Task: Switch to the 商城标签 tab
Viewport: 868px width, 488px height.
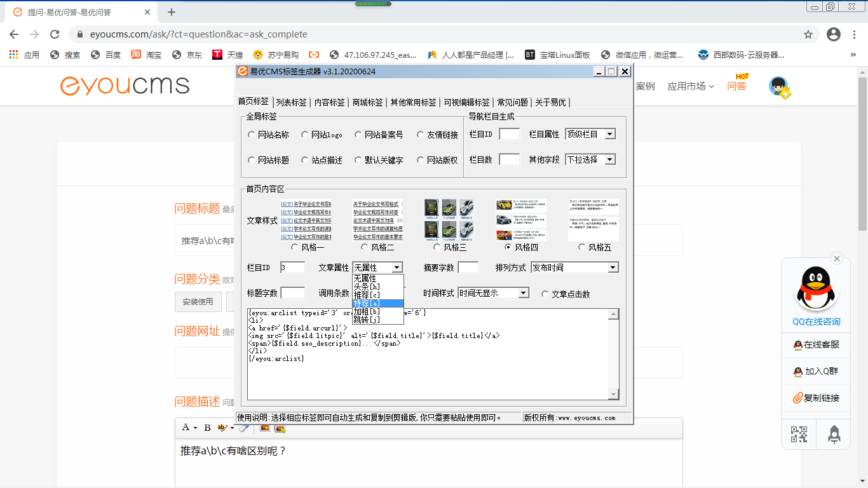Action: click(x=368, y=102)
